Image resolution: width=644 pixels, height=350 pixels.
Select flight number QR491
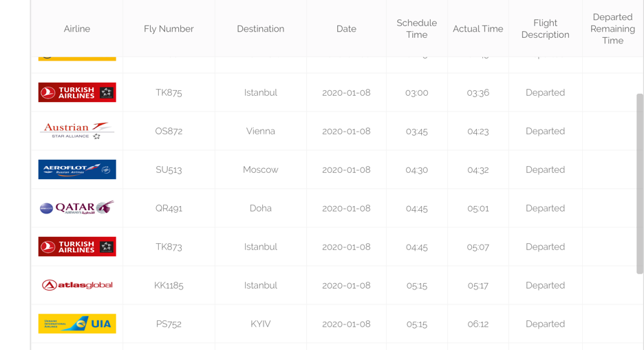pyautogui.click(x=169, y=208)
